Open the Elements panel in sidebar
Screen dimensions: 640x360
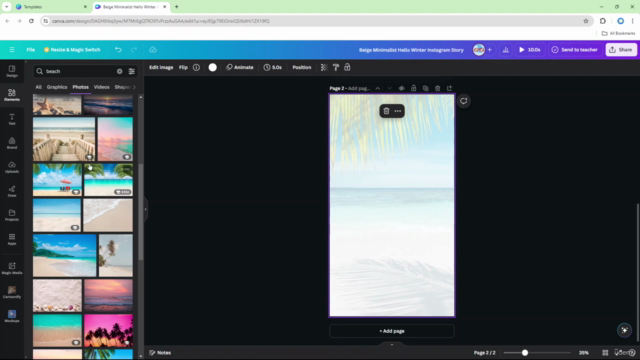point(12,95)
